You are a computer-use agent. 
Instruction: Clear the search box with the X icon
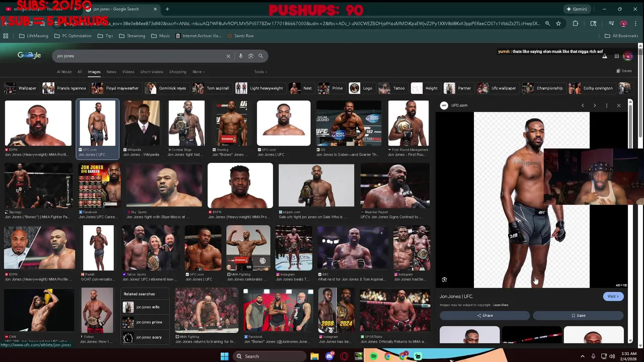coord(228,56)
